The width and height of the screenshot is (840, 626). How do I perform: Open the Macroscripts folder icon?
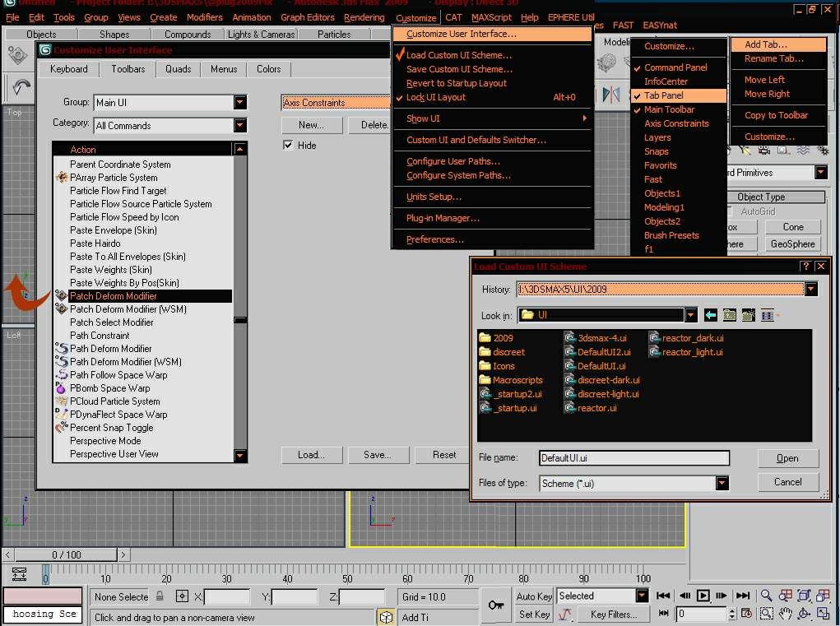click(x=485, y=380)
